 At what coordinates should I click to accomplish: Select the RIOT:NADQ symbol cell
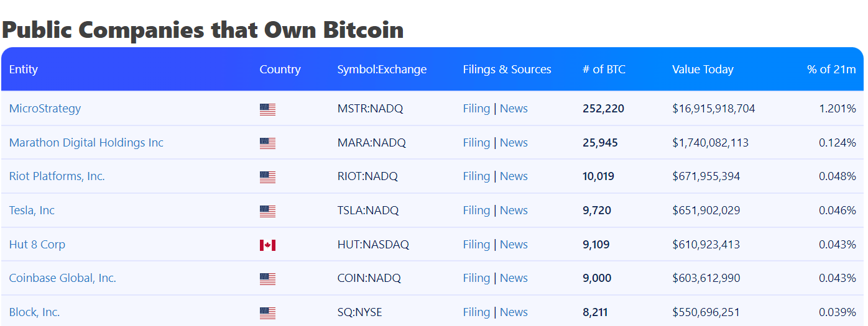click(367, 176)
